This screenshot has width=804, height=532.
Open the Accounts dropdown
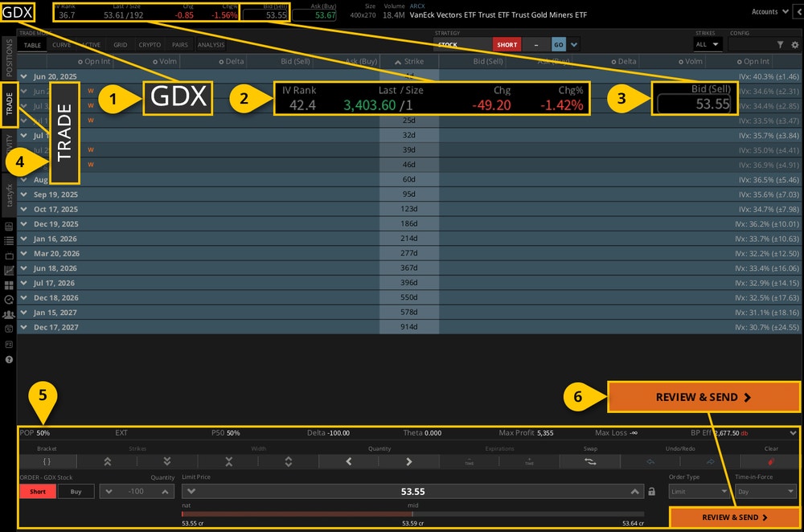[769, 11]
